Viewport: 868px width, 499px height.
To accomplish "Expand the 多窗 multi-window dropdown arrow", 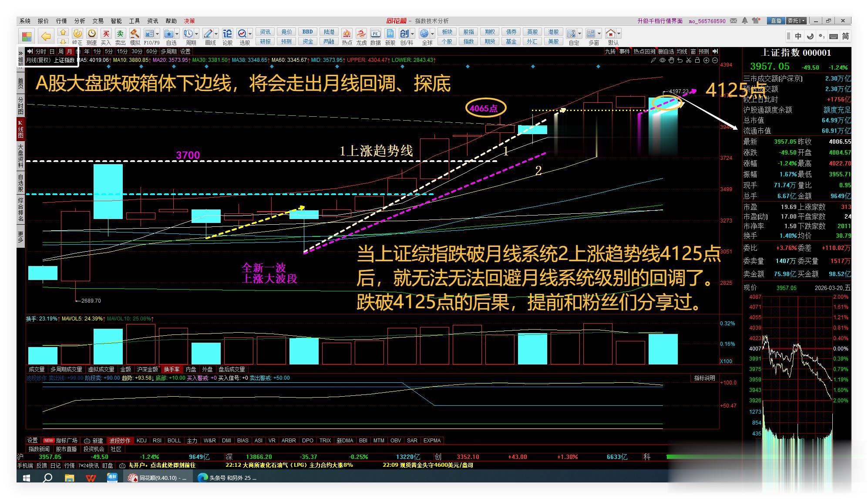I will click(599, 34).
